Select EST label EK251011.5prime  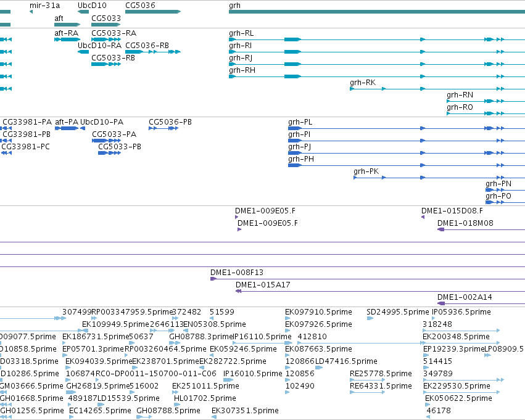[205, 386]
